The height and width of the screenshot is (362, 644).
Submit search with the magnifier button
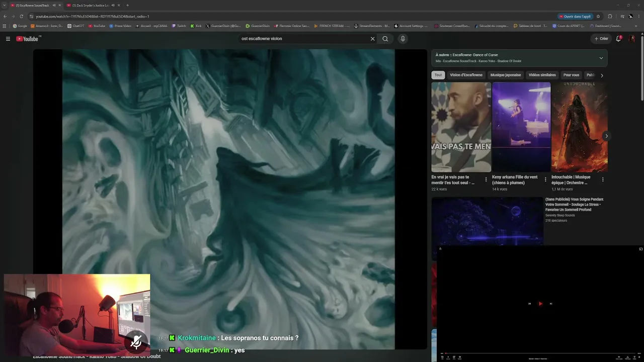click(x=385, y=39)
